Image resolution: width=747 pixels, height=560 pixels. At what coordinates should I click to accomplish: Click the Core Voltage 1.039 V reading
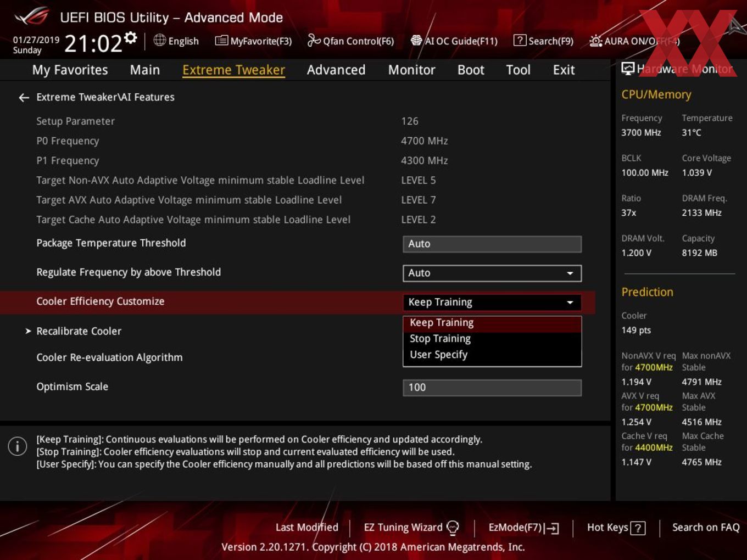[696, 173]
